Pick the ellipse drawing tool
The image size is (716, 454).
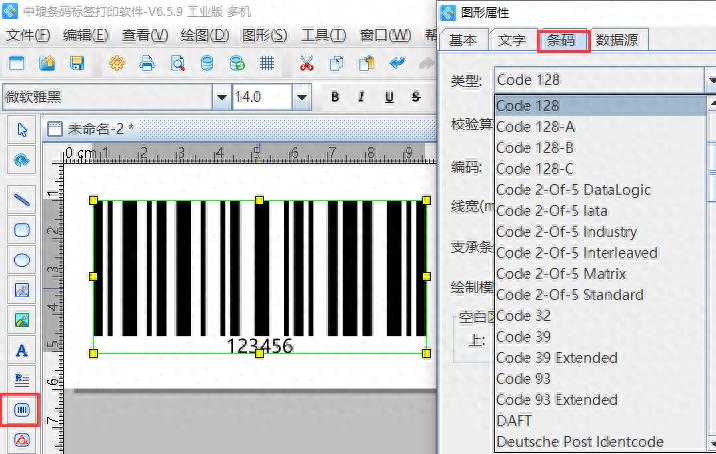point(22,260)
